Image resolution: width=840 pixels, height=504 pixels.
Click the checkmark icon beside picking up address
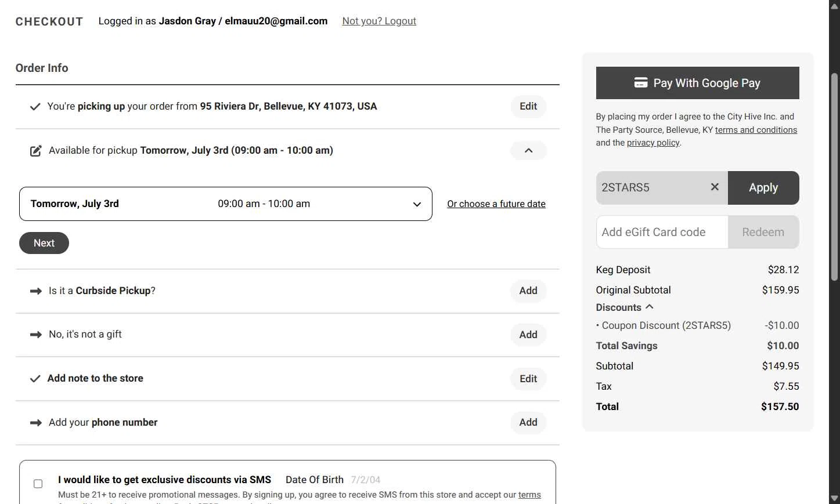click(x=35, y=107)
